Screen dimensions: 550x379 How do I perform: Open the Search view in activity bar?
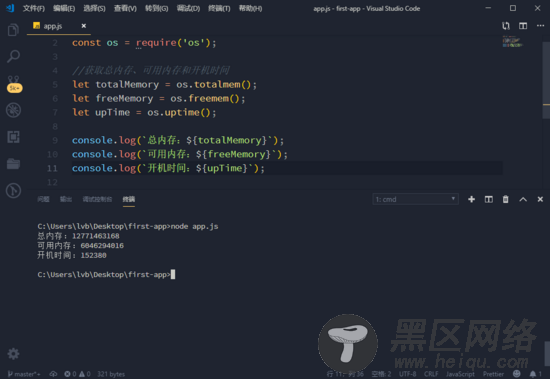pos(13,56)
